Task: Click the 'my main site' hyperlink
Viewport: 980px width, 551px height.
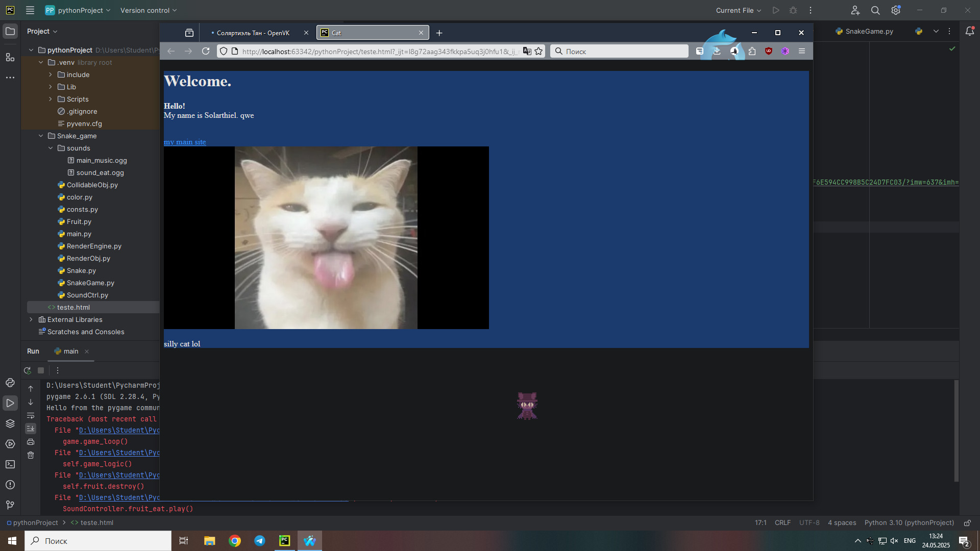Action: 185,142
